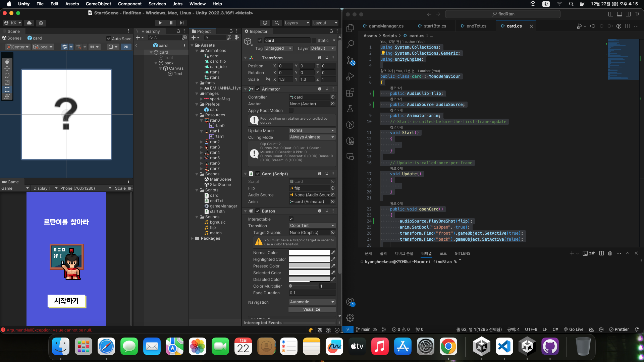Open Transform component help
Image resolution: width=644 pixels, height=362 pixels.
[320, 58]
